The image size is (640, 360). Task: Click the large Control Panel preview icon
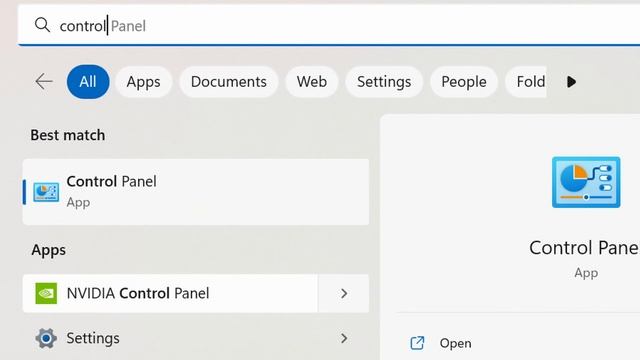(586, 182)
